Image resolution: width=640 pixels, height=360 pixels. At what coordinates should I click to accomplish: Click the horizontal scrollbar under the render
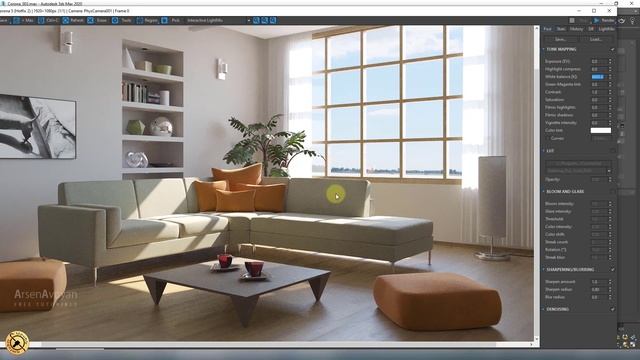tap(267, 344)
